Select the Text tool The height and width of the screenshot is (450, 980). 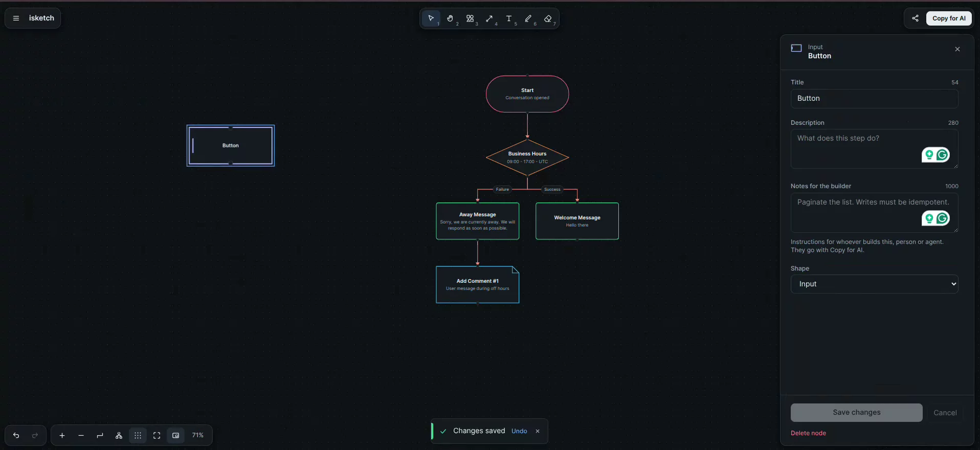click(x=509, y=19)
